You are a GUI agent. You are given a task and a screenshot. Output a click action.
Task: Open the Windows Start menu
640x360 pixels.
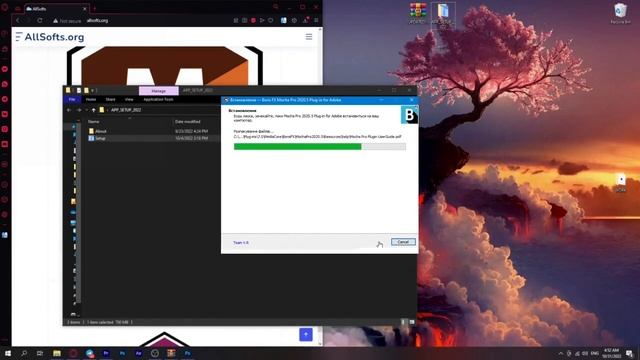8,353
